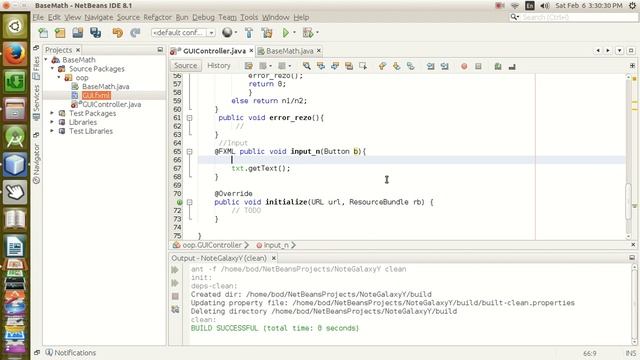Open the default configuration combo box
Image resolution: width=640 pixels, height=360 pixels.
[183, 32]
